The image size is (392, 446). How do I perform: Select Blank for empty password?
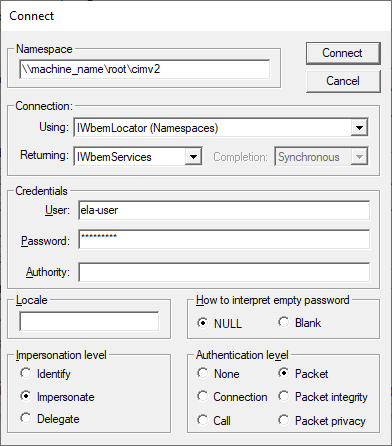click(299, 323)
